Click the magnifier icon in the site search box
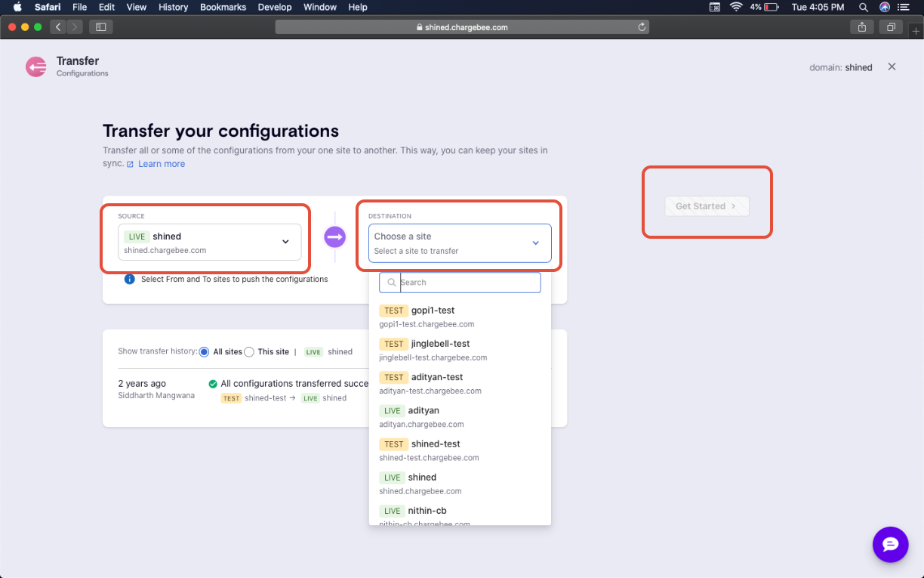 tap(391, 282)
